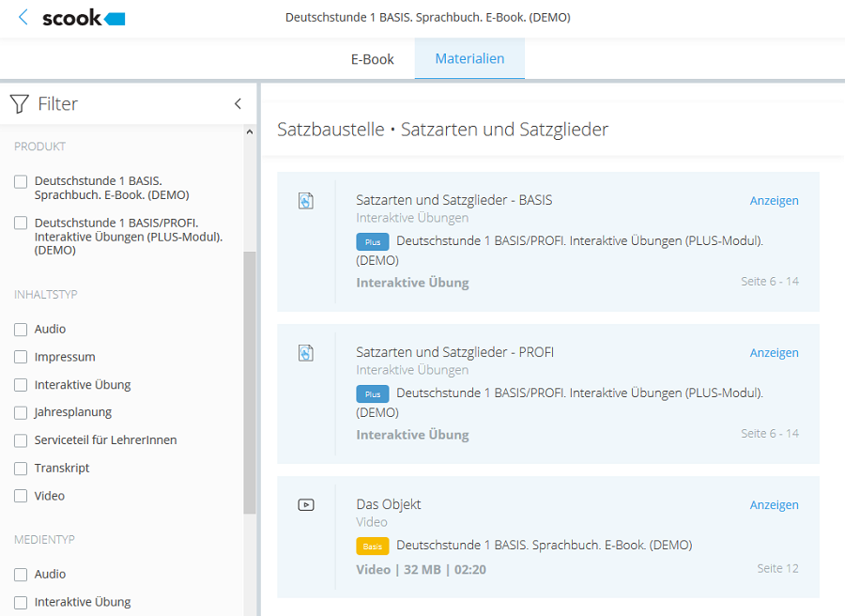Tick the Impressum content type checkbox

(x=21, y=357)
